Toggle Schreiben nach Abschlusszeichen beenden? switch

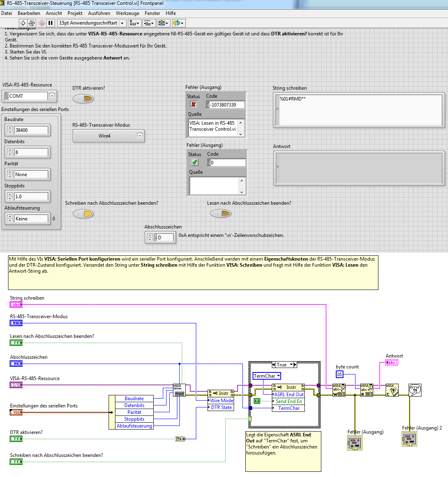coord(83,214)
